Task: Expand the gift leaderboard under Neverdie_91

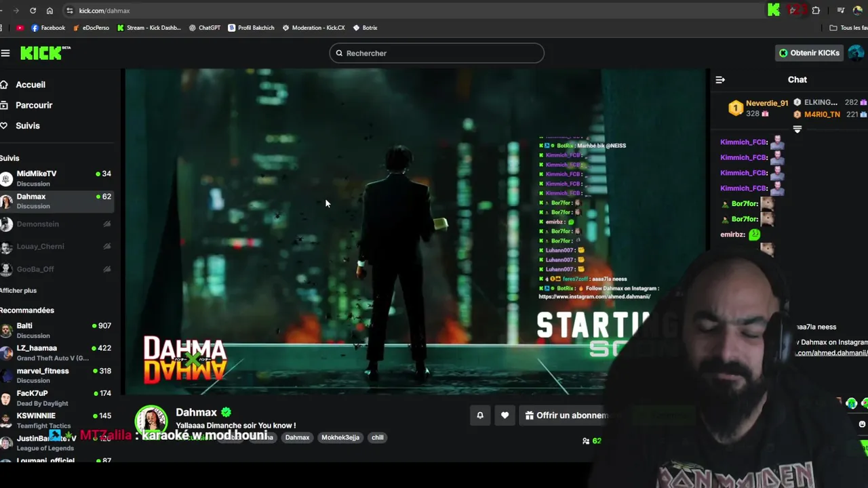Action: pos(797,129)
